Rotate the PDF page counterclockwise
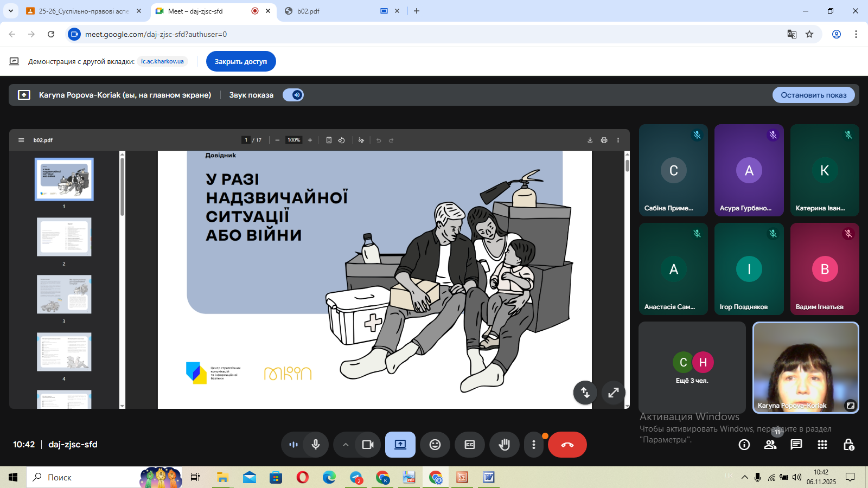 (341, 140)
